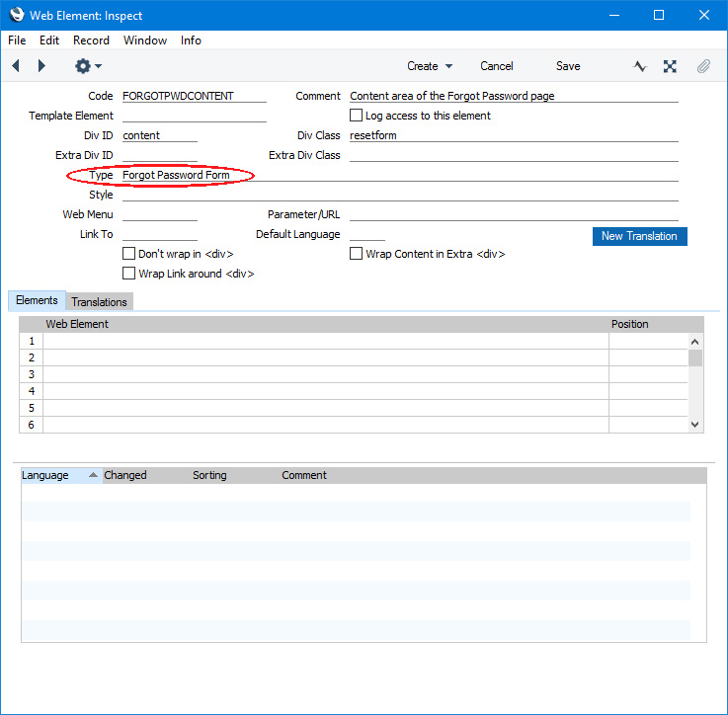The height and width of the screenshot is (715, 728).
Task: Switch to the Translations tab
Action: click(x=99, y=302)
